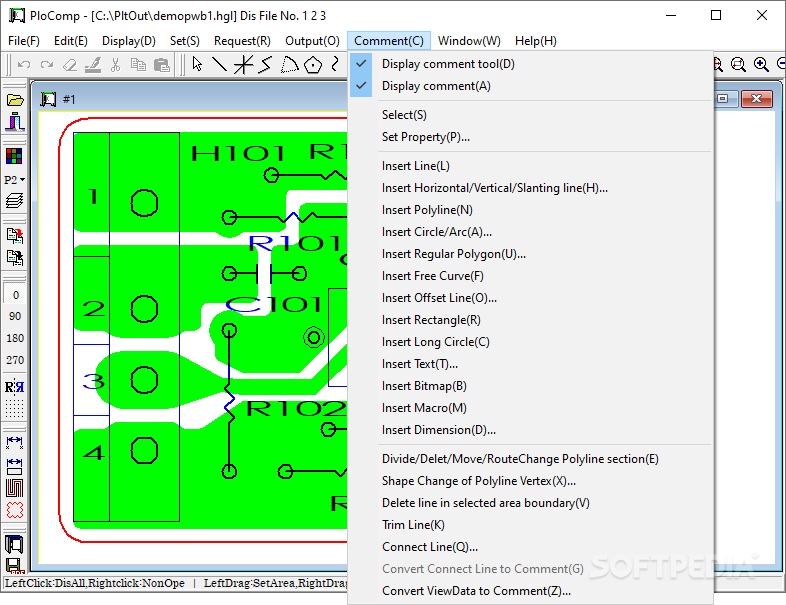Click the file compare icon with red arrow

tap(15, 236)
